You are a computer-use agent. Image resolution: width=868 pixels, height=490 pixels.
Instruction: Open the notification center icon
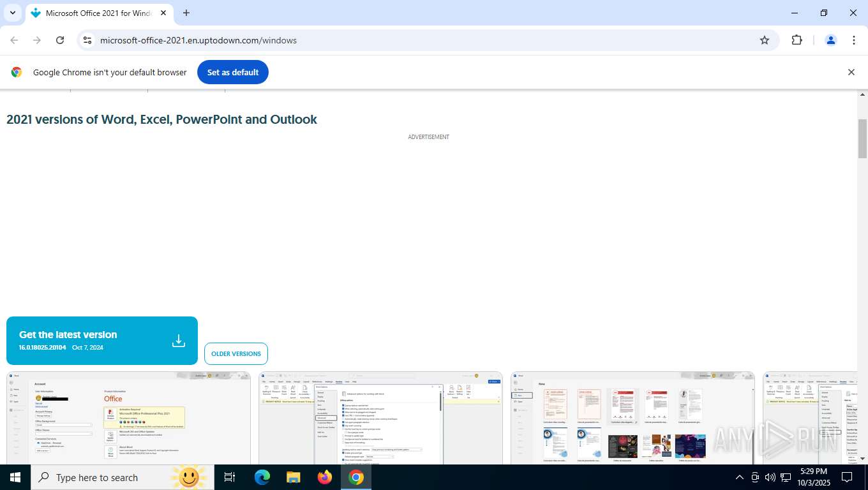[x=847, y=477]
